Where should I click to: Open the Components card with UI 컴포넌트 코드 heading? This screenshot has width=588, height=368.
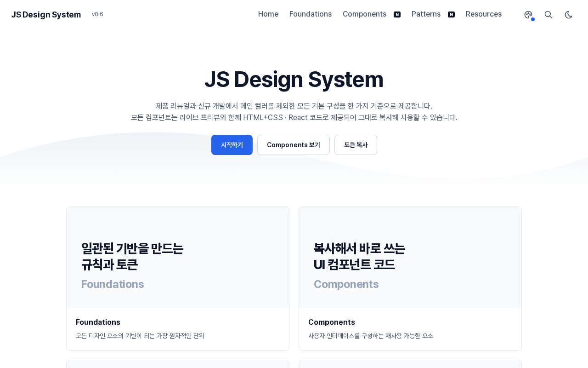[410, 278]
